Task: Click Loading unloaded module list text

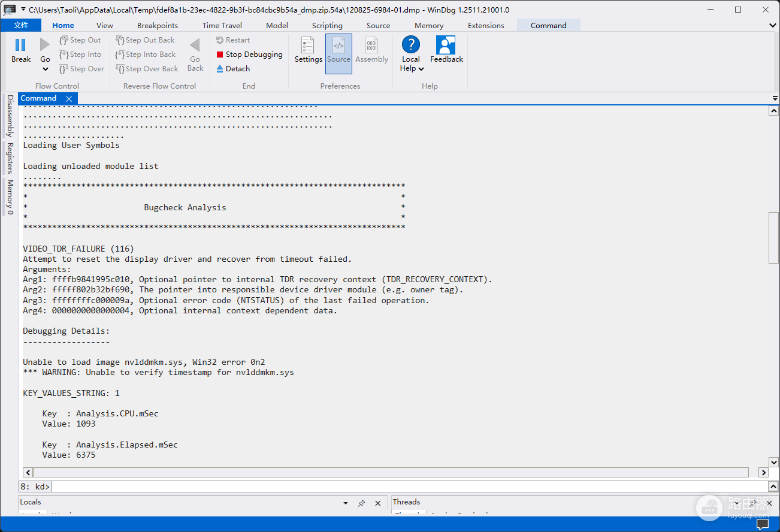Action: (x=90, y=166)
